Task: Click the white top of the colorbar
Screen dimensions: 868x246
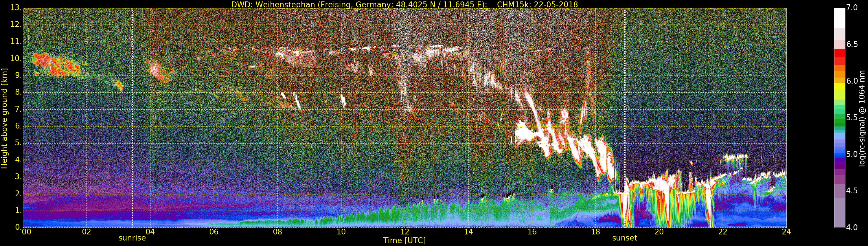Action: pyautogui.click(x=839, y=18)
